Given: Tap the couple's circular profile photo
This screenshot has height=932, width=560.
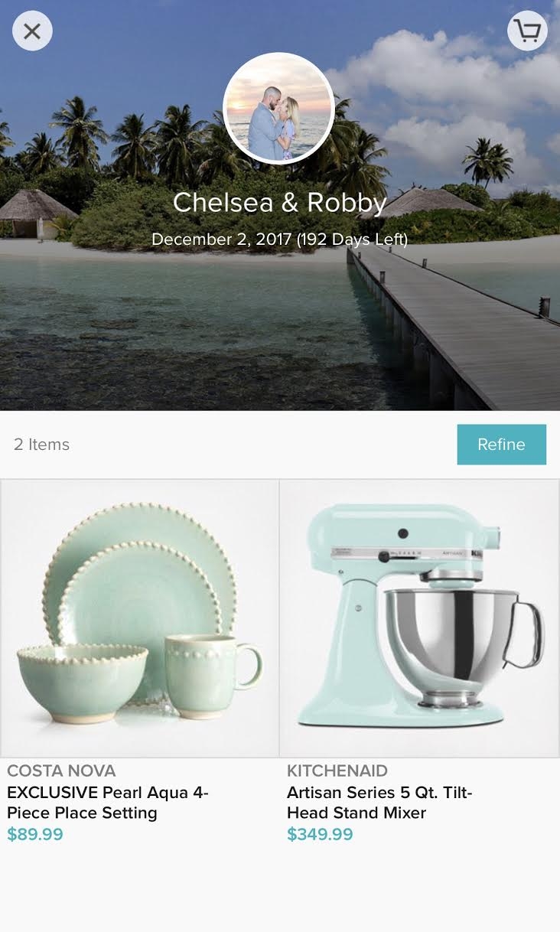Looking at the screenshot, I should pyautogui.click(x=278, y=108).
